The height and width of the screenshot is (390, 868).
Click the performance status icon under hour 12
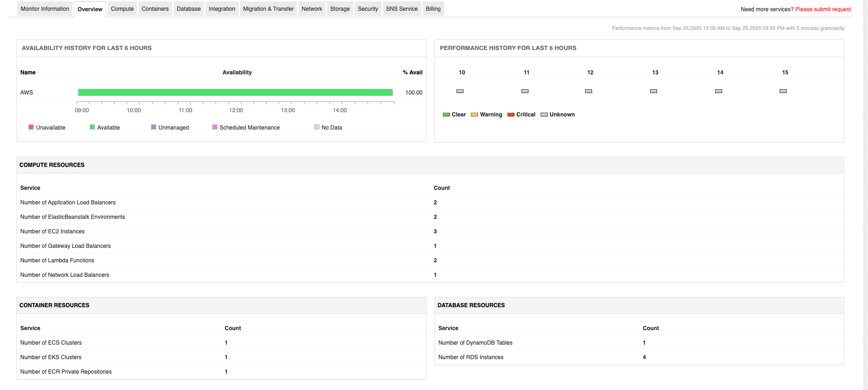(x=589, y=91)
